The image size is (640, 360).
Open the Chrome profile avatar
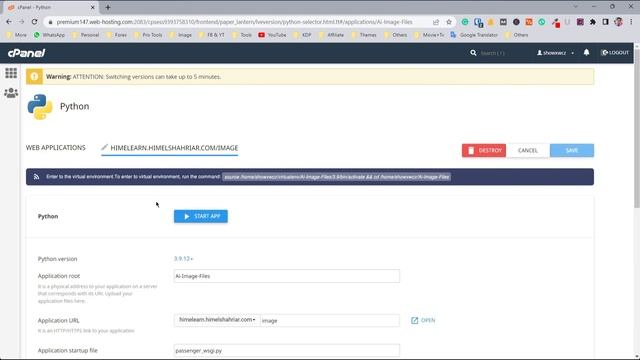click(x=618, y=22)
